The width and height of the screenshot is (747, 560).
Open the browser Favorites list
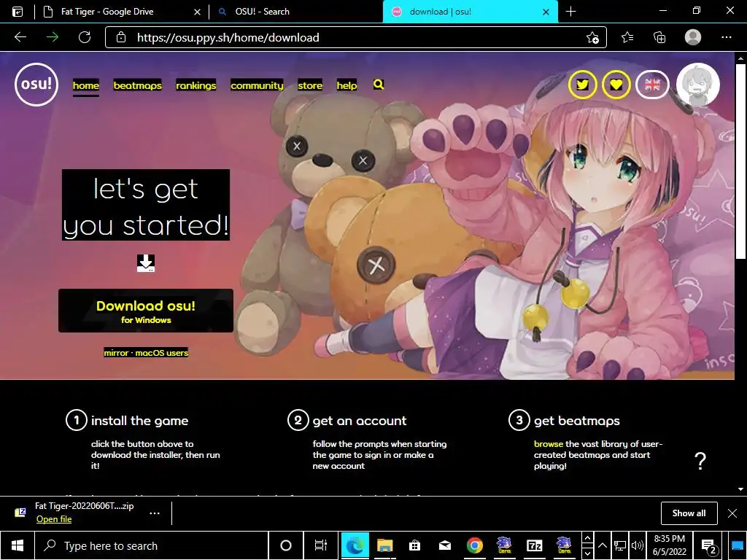click(627, 37)
